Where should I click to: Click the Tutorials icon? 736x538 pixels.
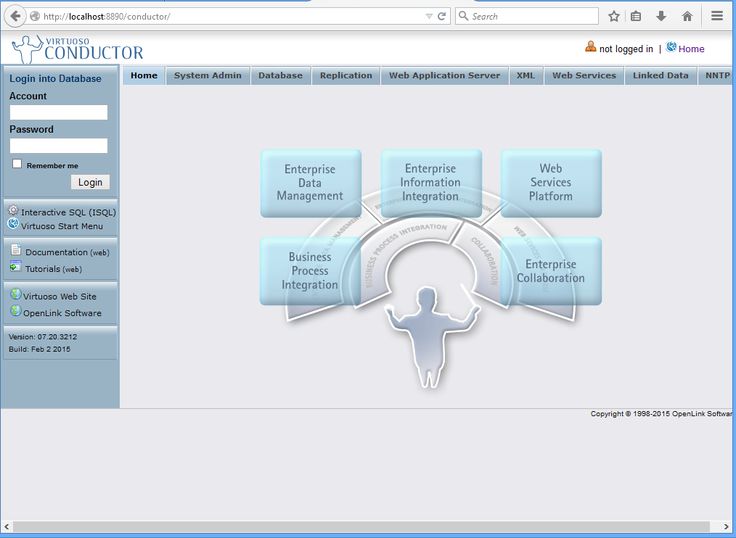15,266
